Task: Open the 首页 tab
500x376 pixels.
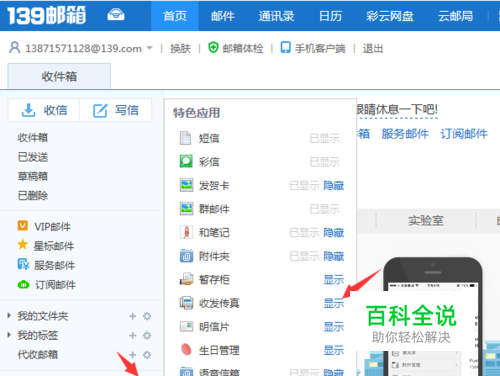Action: [x=175, y=16]
